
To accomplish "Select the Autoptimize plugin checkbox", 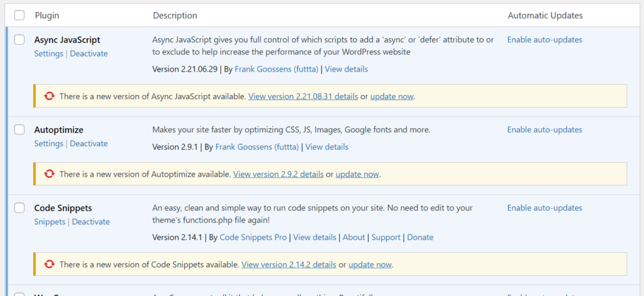I will pyautogui.click(x=19, y=129).
